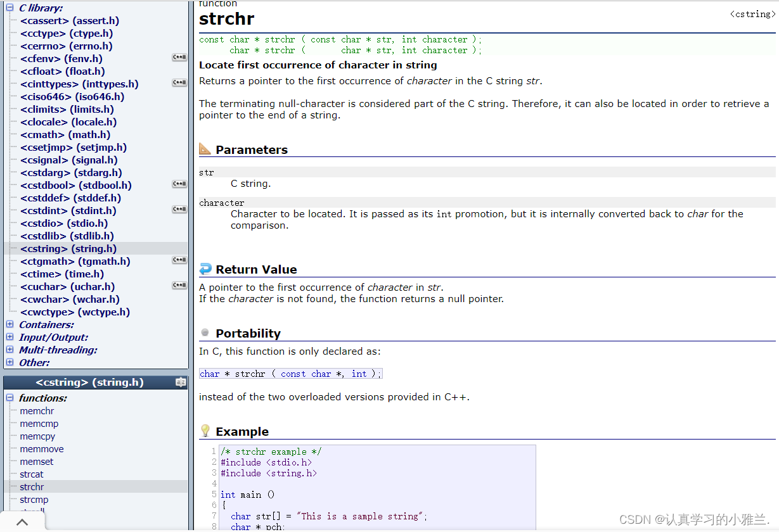Click the reference icon in cstring header

tap(181, 383)
